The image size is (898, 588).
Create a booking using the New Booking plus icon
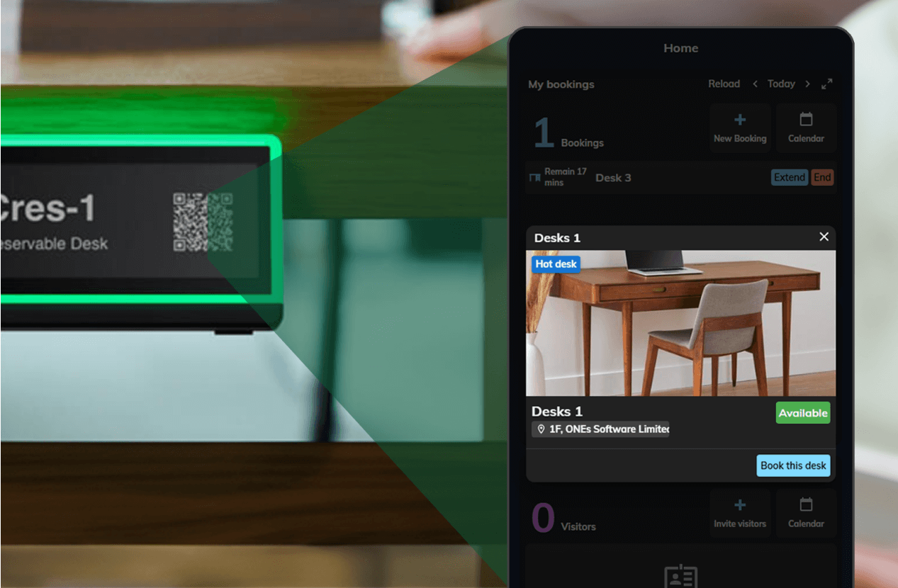click(740, 119)
